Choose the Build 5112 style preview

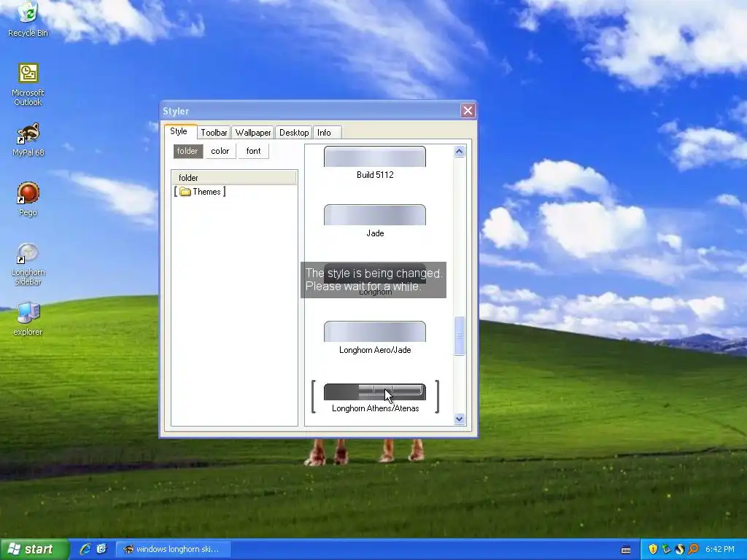(x=375, y=157)
